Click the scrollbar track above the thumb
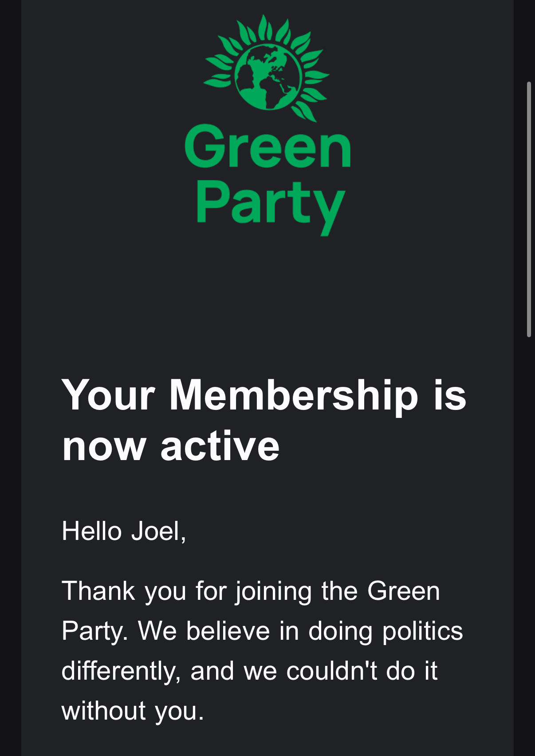The width and height of the screenshot is (535, 756). 529,40
